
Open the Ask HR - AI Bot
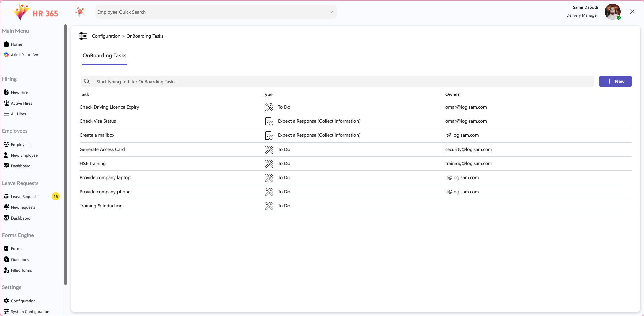pyautogui.click(x=6, y=55)
